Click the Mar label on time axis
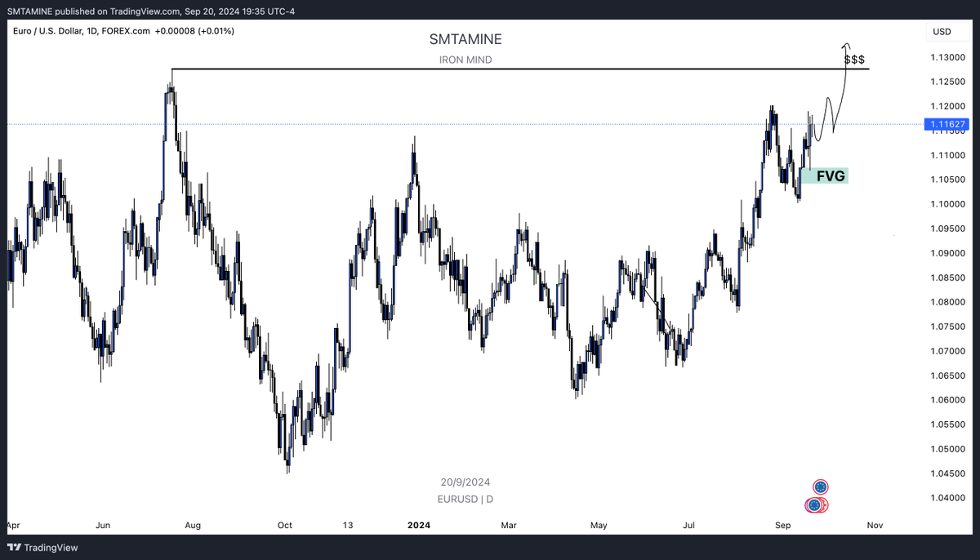 tap(509, 526)
